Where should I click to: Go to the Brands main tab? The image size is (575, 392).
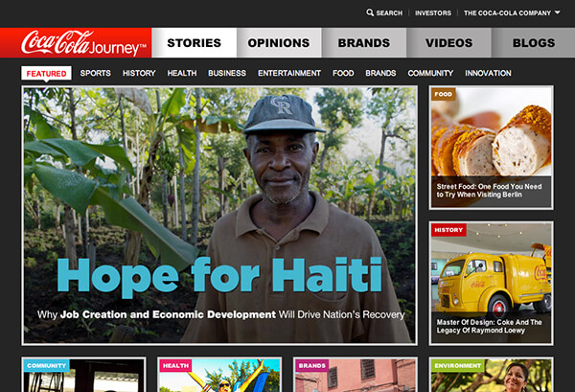(364, 43)
